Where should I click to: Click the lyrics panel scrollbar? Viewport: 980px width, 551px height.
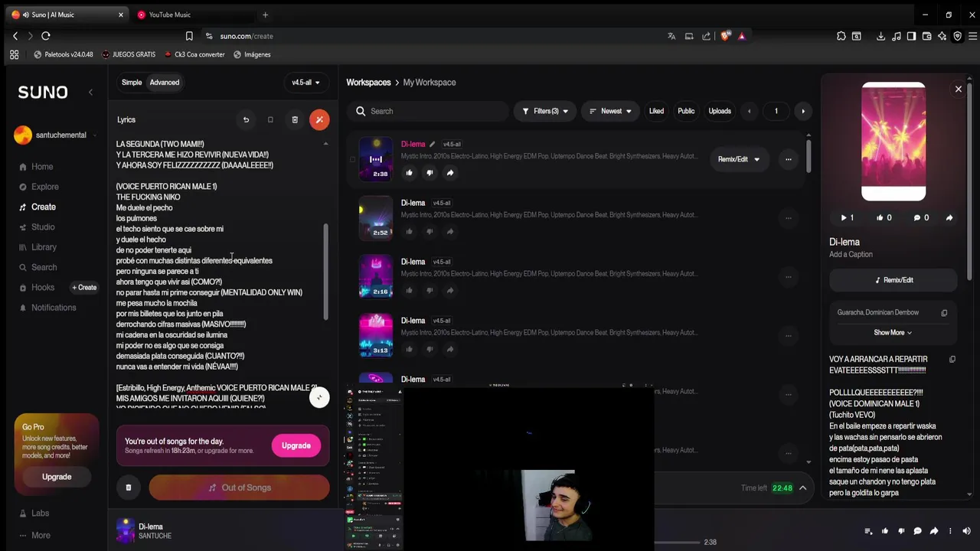(326, 272)
